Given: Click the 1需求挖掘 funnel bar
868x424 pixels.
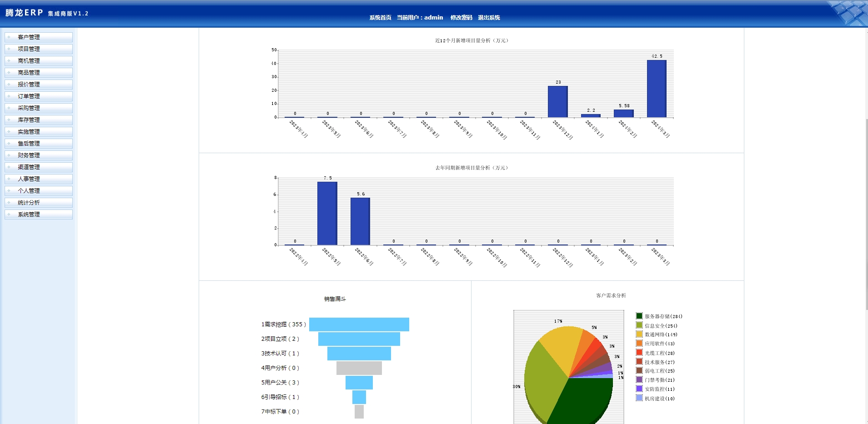Looking at the screenshot, I should tap(359, 324).
